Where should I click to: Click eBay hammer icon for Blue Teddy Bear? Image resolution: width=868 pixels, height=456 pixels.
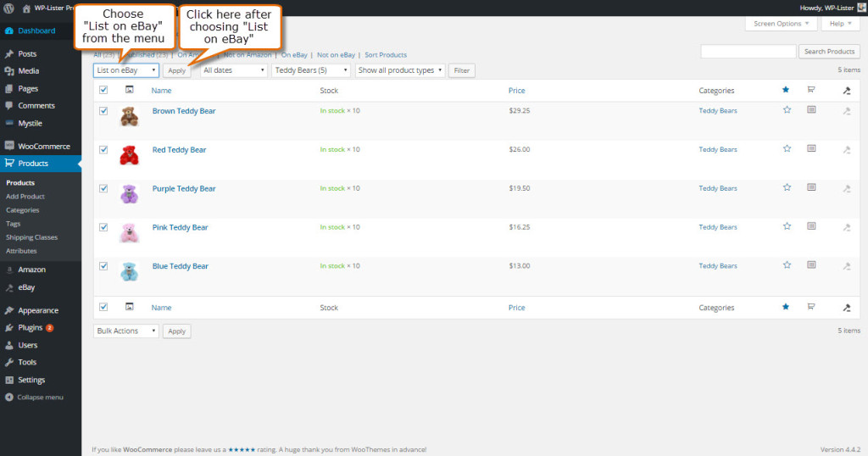click(x=847, y=266)
